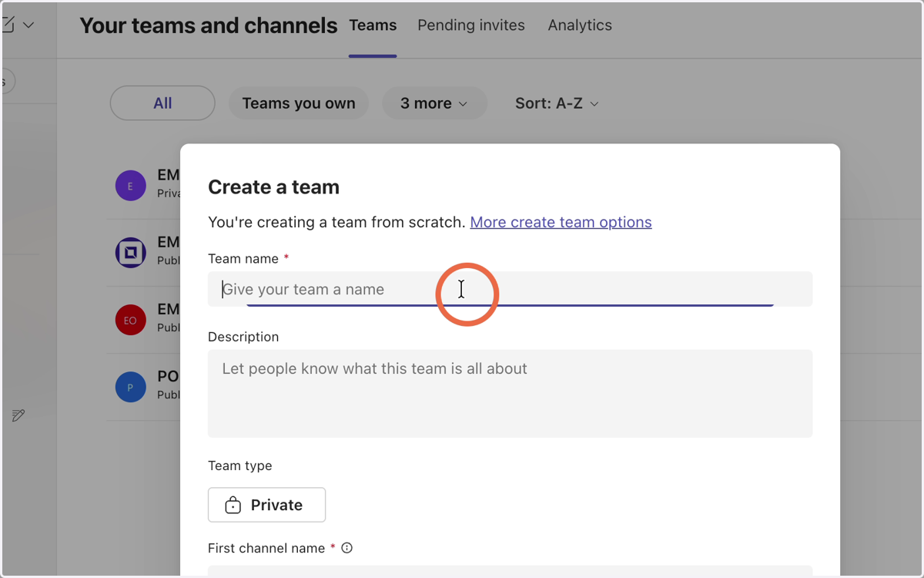
Task: Click the Create a team dialog title
Action: (x=273, y=187)
